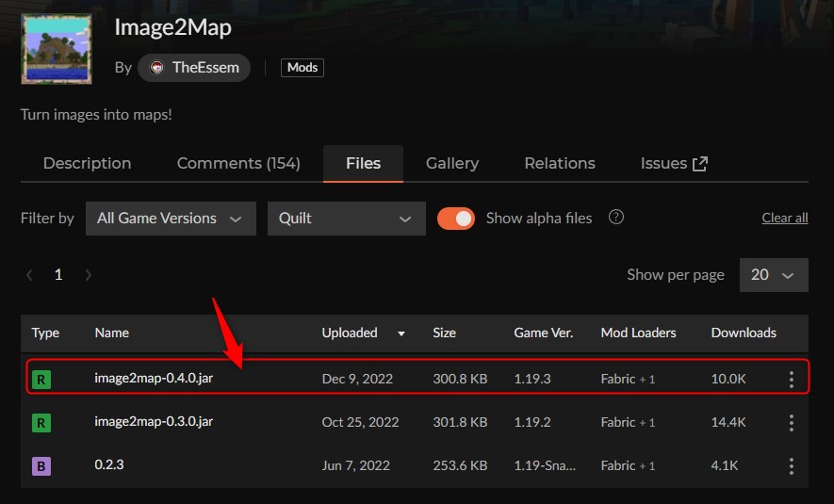Click the Image2Map project title
This screenshot has height=504, width=834.
coord(172,27)
